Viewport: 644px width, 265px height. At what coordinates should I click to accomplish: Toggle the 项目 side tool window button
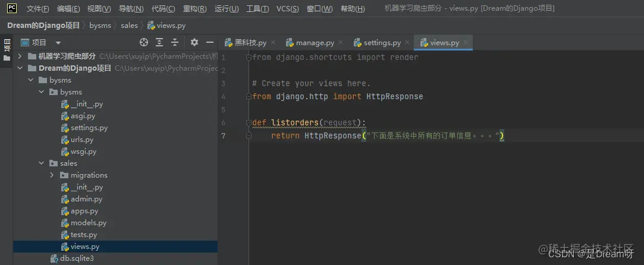coord(7,50)
